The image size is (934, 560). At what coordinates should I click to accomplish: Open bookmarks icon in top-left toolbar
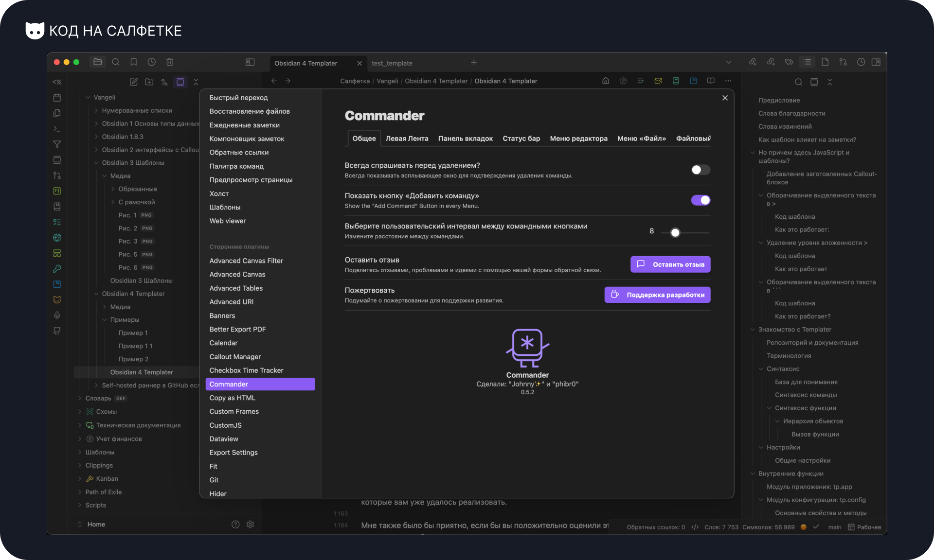(134, 62)
